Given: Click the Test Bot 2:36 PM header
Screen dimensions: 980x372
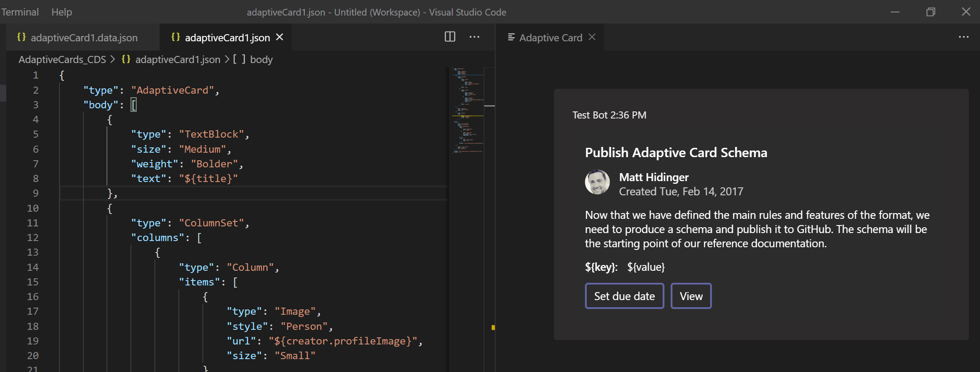Looking at the screenshot, I should [x=609, y=115].
